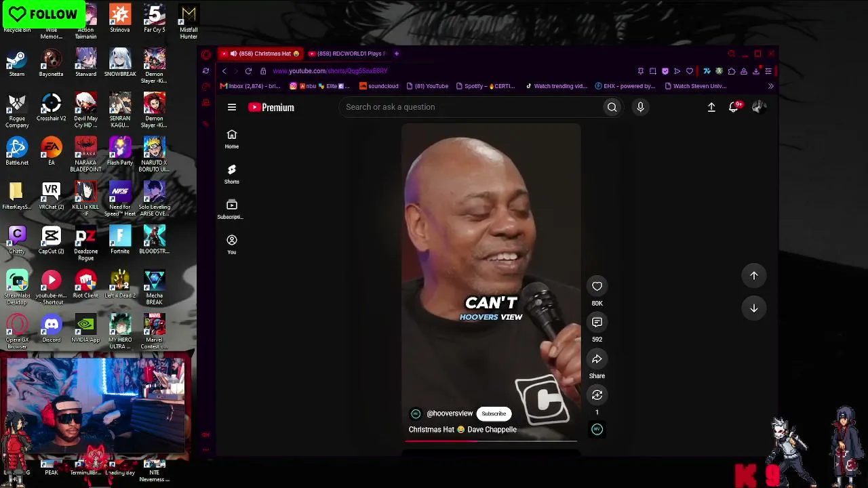Open browser Downloads icon in toolbar
Screen dimensions: 868x488
(x=756, y=71)
